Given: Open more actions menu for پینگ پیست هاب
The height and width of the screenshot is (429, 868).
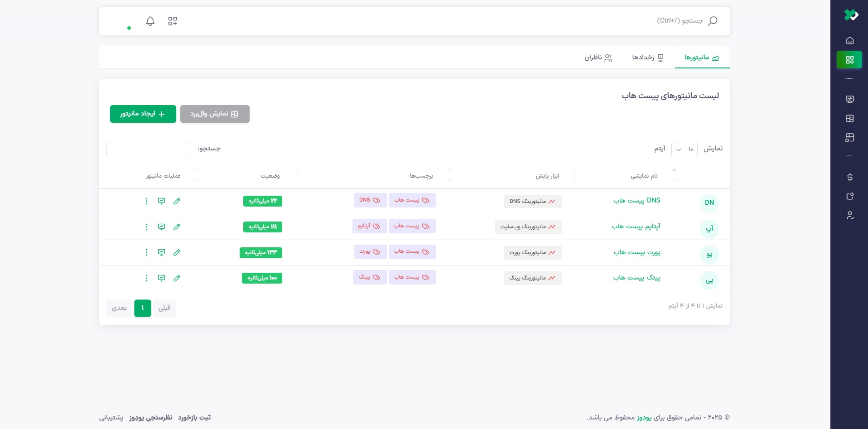Looking at the screenshot, I should (x=146, y=278).
